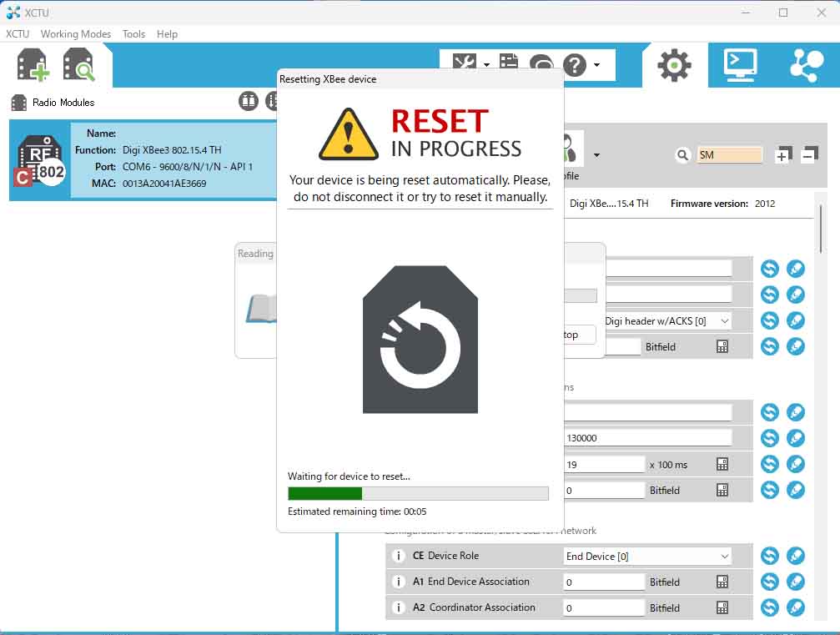
Task: Click the Waiting for device to reset text
Action: [349, 476]
